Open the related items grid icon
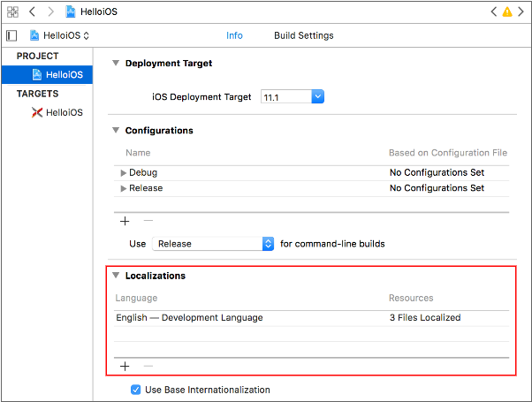 click(12, 12)
